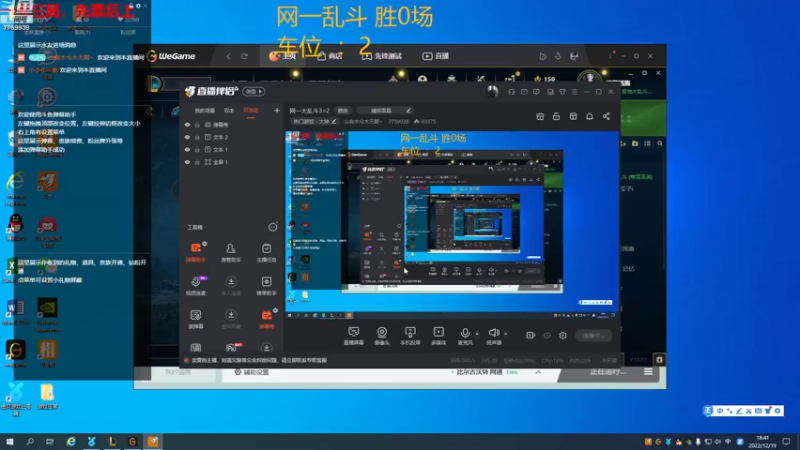Open the 主播任务 tool icon
The height and width of the screenshot is (450, 800).
pos(266,253)
